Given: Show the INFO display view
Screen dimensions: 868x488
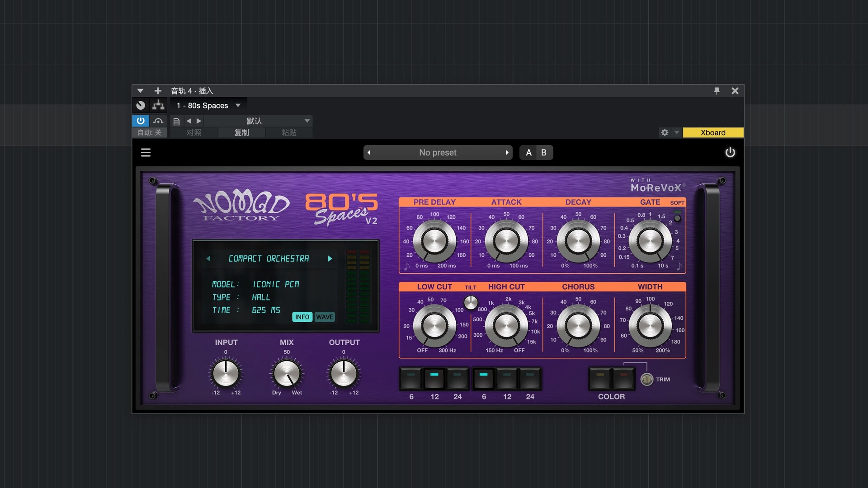Looking at the screenshot, I should [x=302, y=317].
